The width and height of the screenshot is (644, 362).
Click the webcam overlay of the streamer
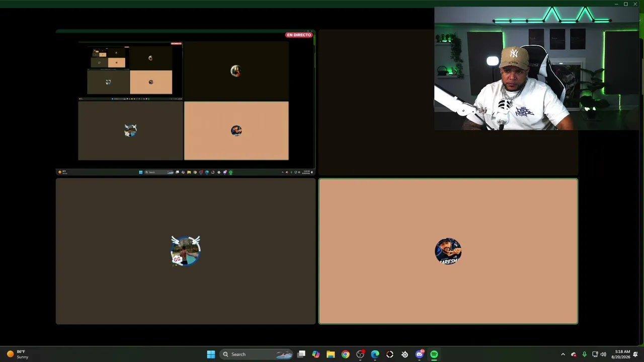[536, 68]
